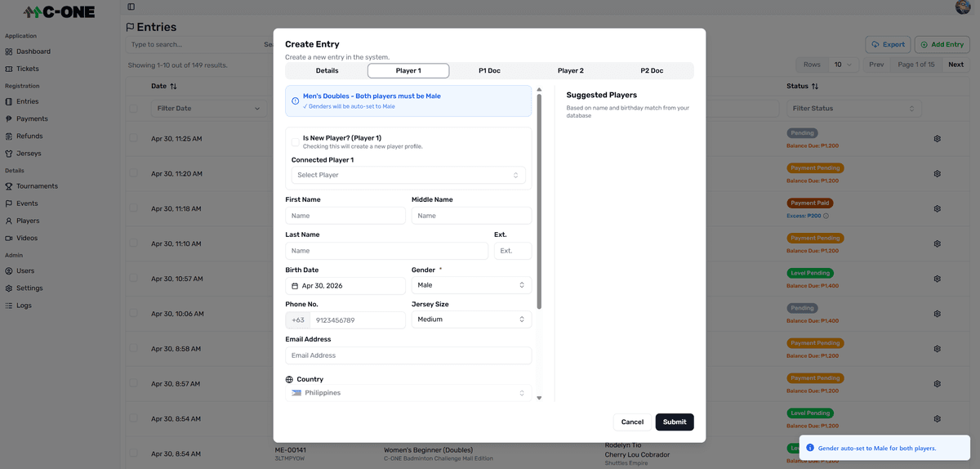Check the Is New Player? (Player 1) checkbox

(x=296, y=141)
